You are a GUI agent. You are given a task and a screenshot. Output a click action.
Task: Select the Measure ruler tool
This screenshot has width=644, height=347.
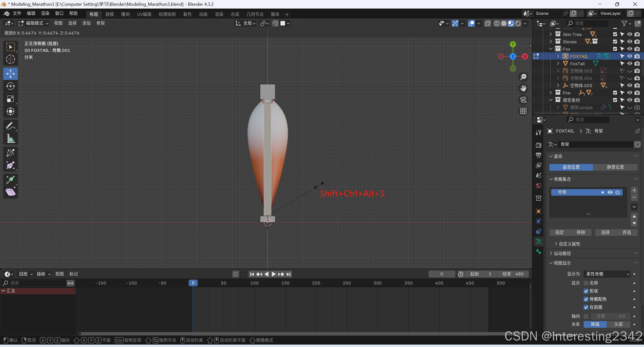point(10,138)
